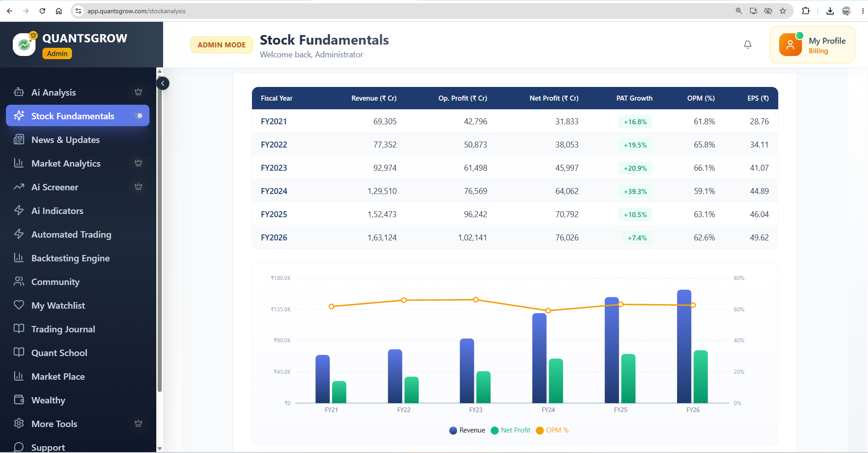
Task: Open My Profile Billing card
Action: (x=812, y=45)
